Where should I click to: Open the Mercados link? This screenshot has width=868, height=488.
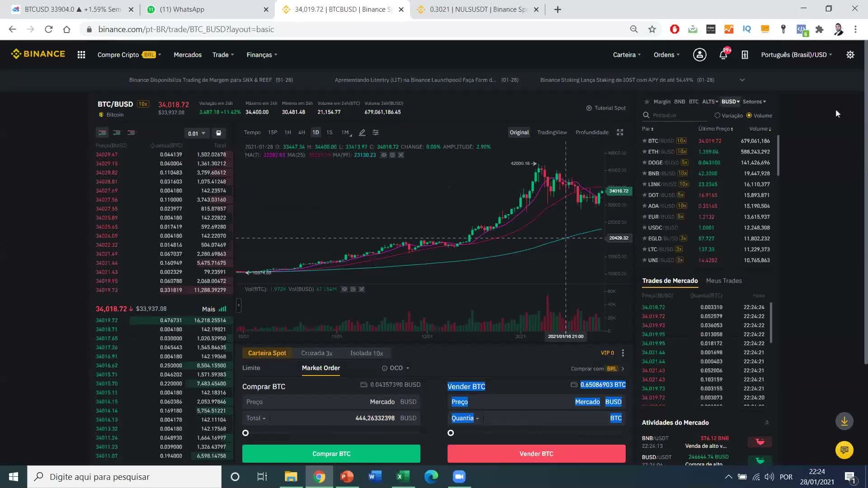click(188, 55)
